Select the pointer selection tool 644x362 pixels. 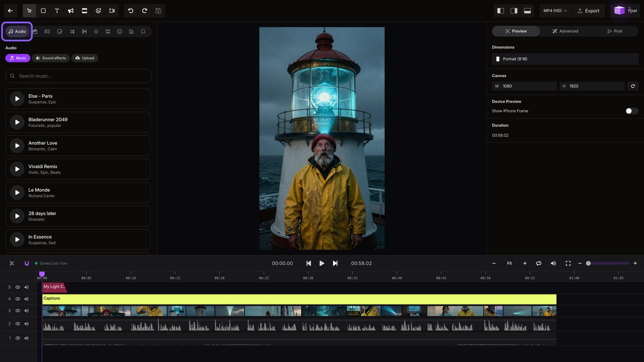click(29, 11)
